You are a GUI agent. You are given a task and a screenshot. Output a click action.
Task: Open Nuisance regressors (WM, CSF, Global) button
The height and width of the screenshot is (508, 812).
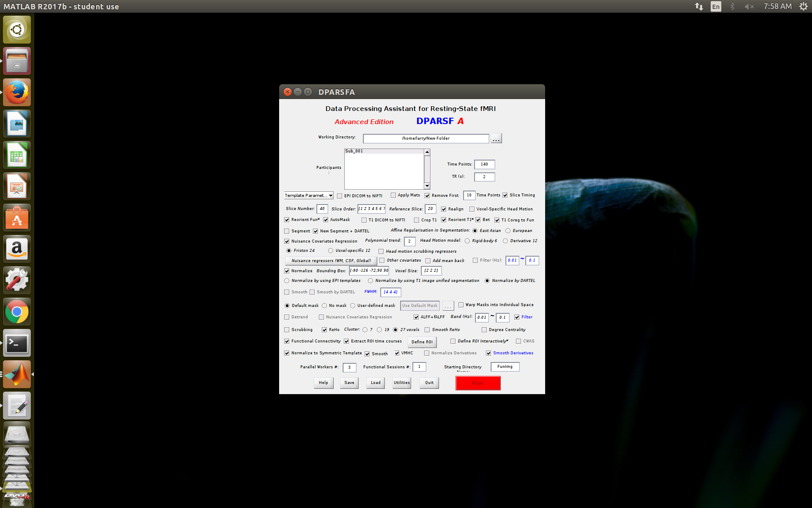pos(331,261)
